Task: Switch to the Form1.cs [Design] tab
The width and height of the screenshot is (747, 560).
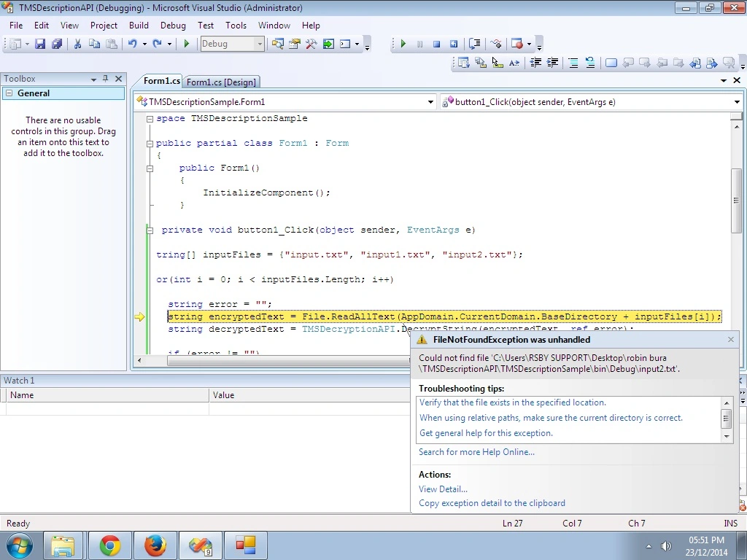Action: (x=221, y=82)
